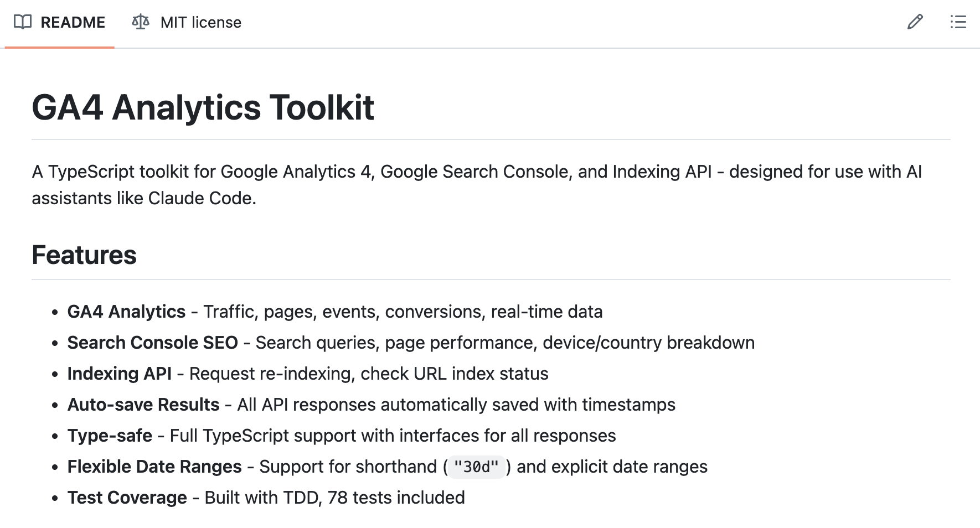Show the table of contents via list icon

click(957, 22)
